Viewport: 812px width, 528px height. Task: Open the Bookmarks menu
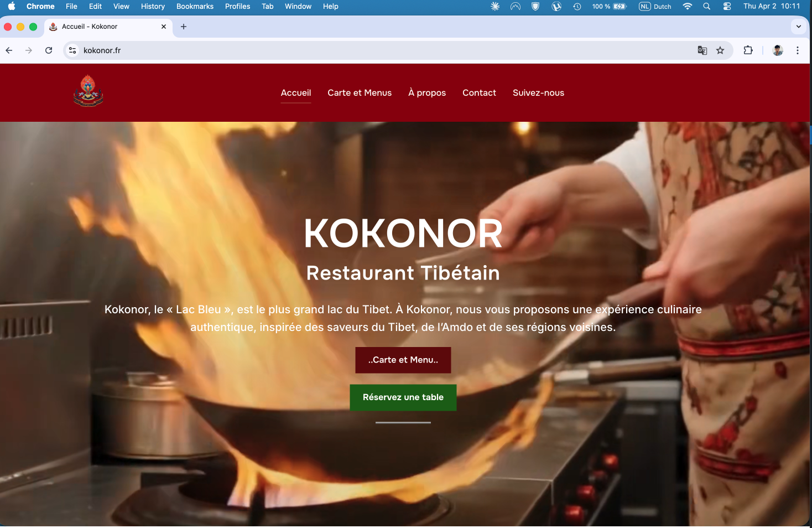point(195,6)
